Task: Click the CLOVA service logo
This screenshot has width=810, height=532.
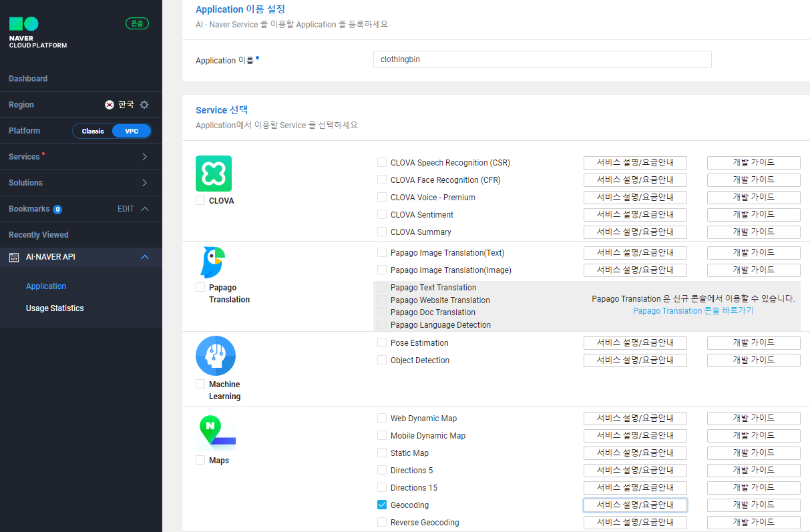Action: [x=214, y=174]
